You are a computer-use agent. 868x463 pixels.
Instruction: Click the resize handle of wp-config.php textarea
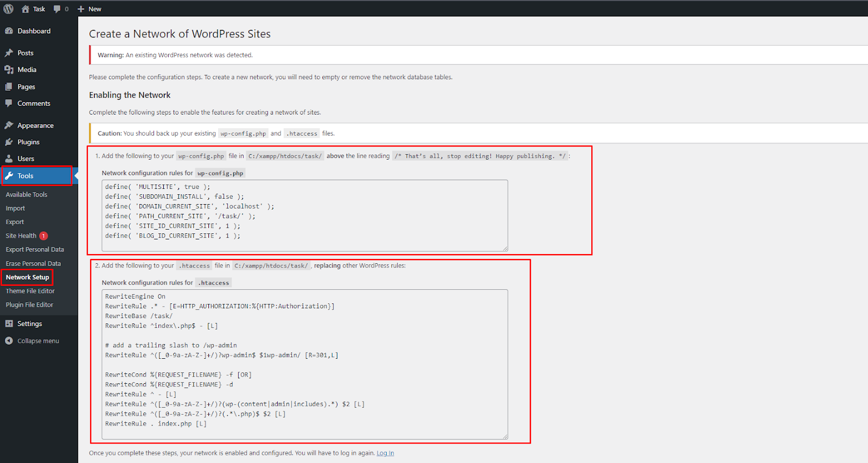coord(505,248)
